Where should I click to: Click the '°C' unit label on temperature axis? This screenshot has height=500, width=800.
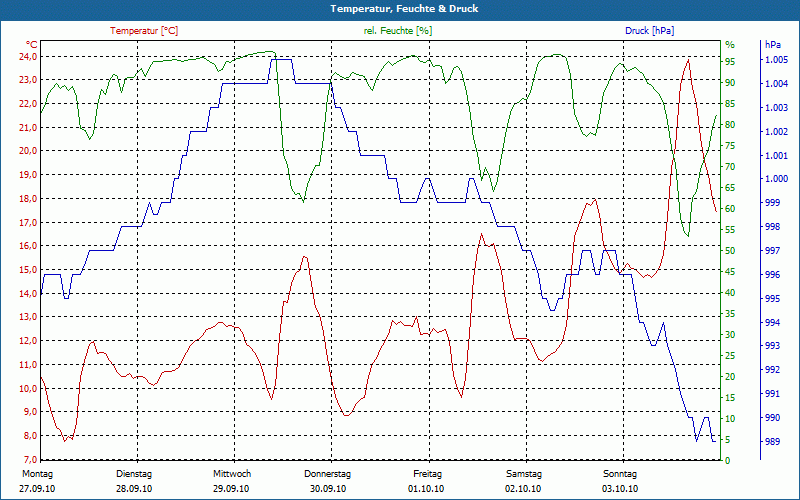coord(32,44)
